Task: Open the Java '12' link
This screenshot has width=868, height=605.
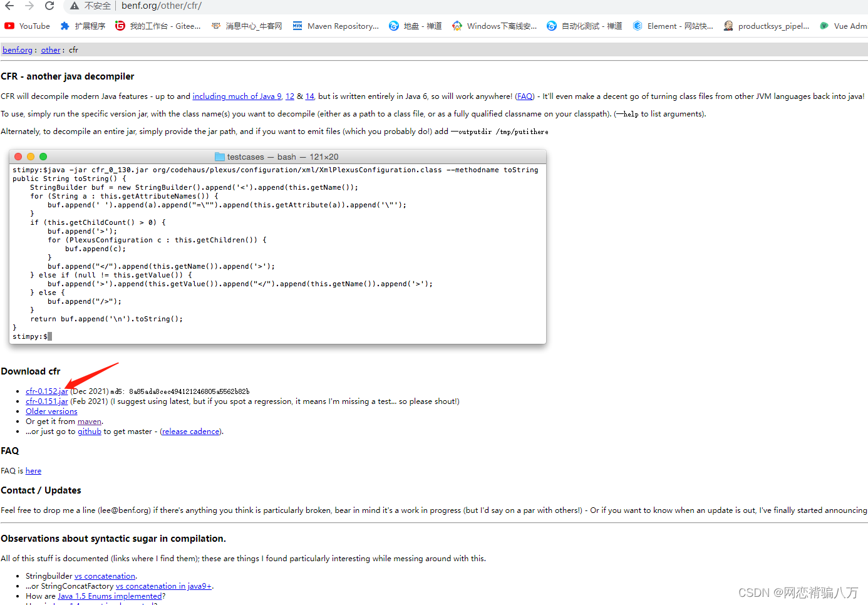Action: click(290, 96)
